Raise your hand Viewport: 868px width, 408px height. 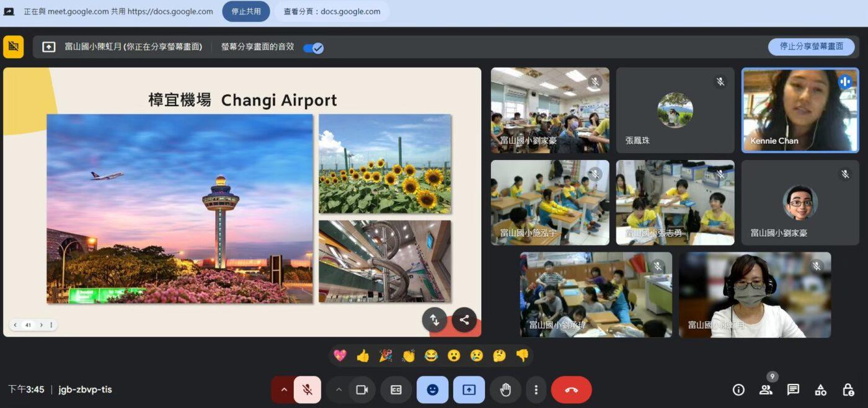505,390
